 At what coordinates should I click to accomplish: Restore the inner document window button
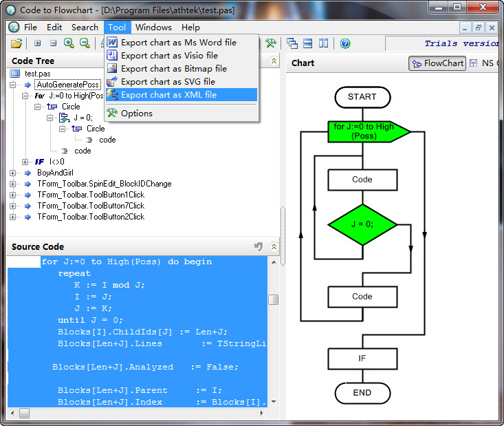[478, 28]
